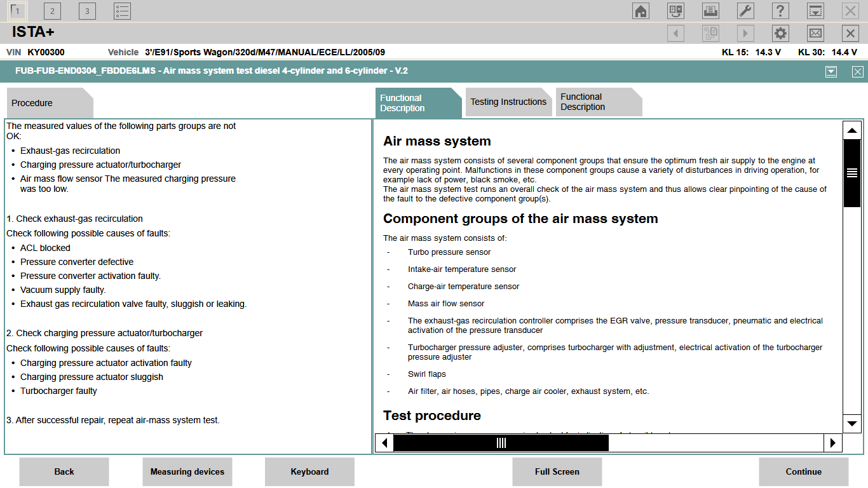
Task: Go to the ISTA home screen
Action: [641, 11]
